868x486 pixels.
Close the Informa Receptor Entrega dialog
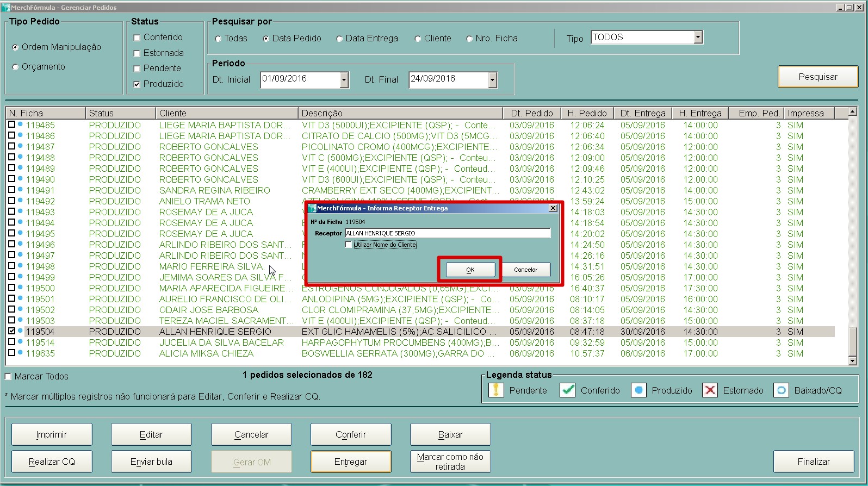click(x=553, y=208)
